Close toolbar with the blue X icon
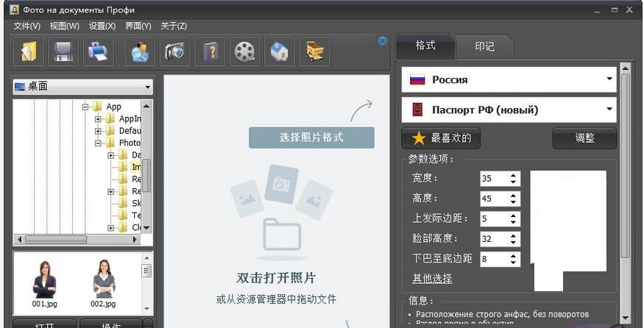Screen dimensions: 644x328 pyautogui.click(x=383, y=40)
